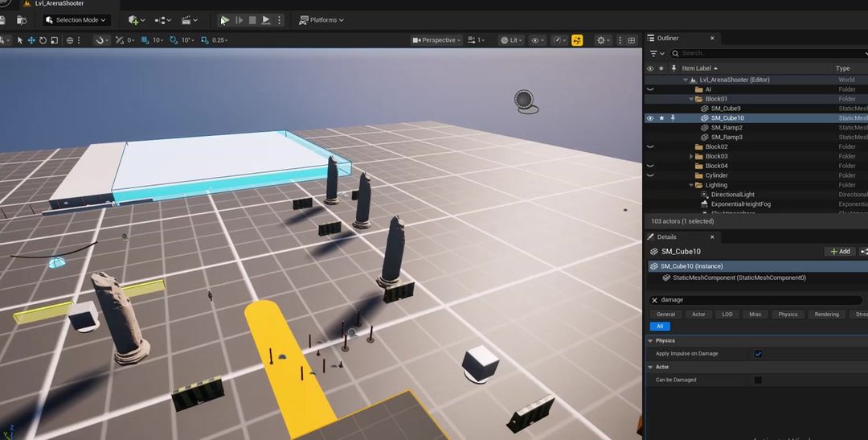Select the Scale tool

click(55, 40)
